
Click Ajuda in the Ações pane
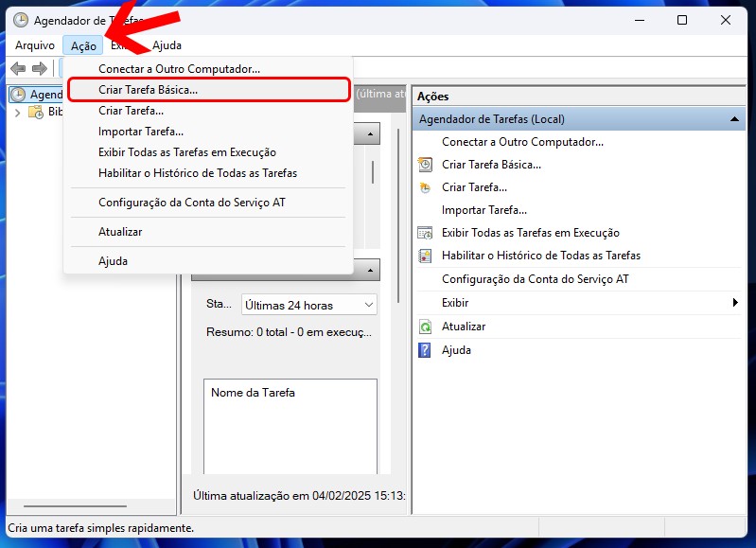tap(456, 350)
